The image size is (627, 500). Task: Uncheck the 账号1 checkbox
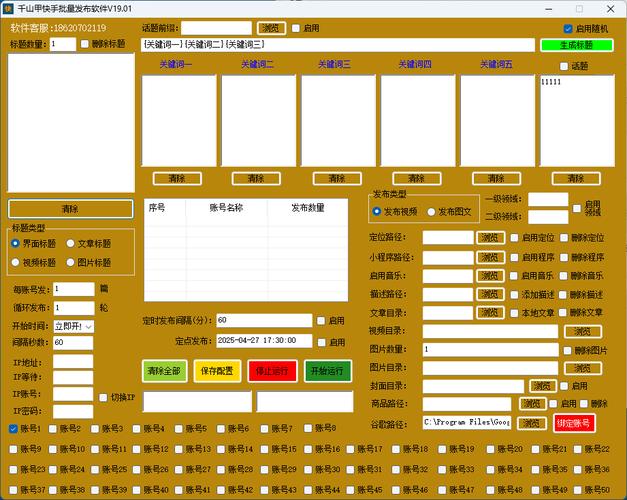tap(14, 429)
